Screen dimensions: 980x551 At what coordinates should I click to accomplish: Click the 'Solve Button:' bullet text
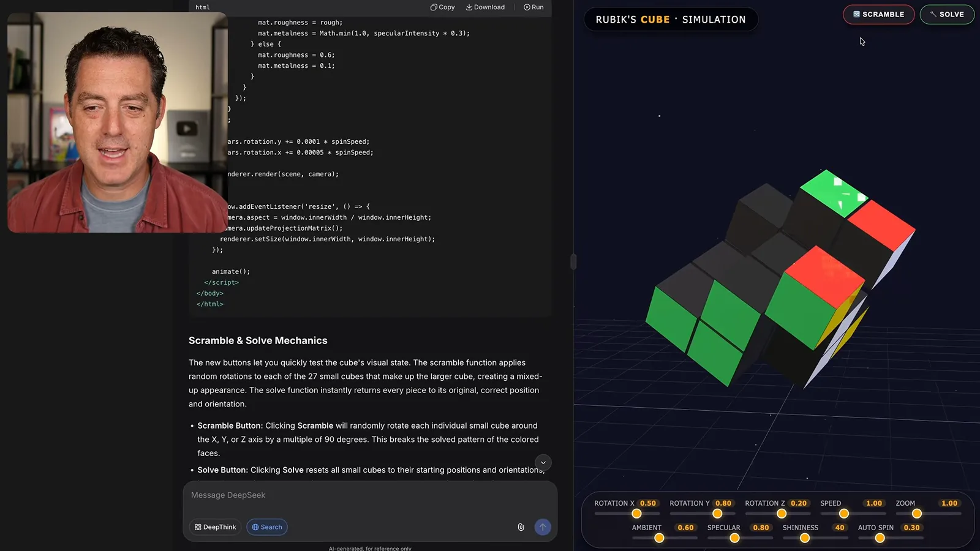click(222, 470)
